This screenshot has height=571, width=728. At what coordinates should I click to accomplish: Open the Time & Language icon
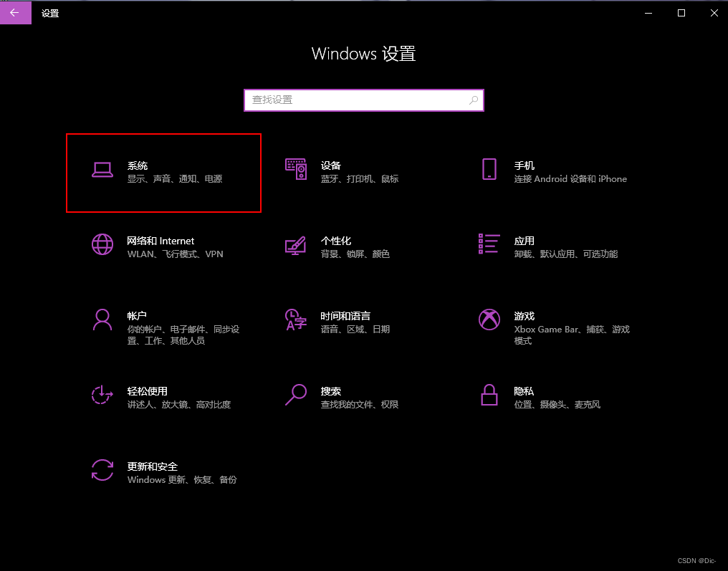(296, 320)
